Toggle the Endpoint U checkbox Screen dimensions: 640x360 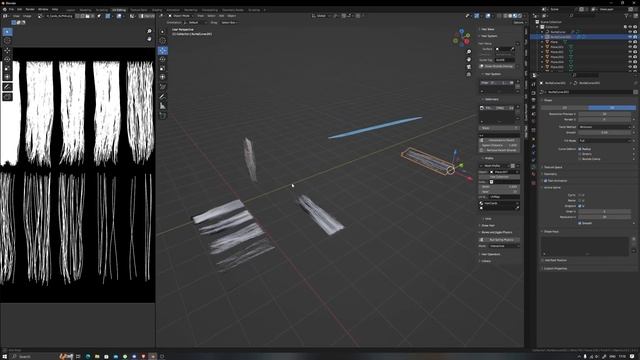580,206
